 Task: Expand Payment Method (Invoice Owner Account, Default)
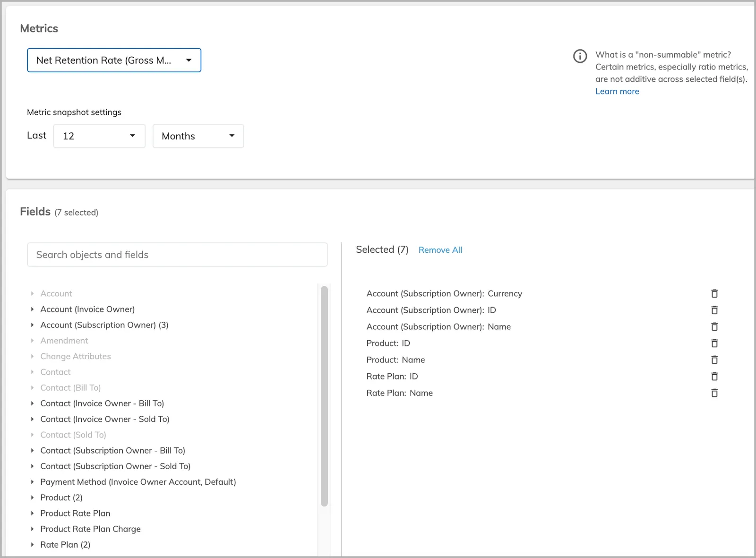(x=32, y=481)
